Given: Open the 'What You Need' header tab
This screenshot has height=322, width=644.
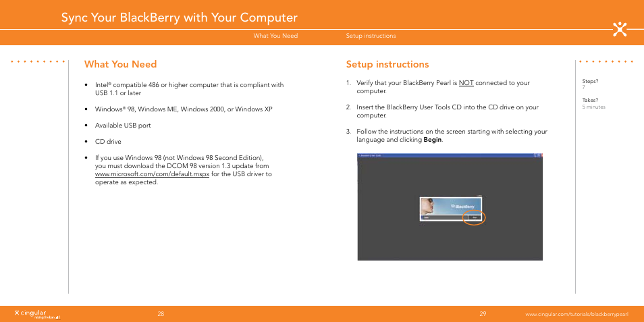Looking at the screenshot, I should [x=275, y=36].
